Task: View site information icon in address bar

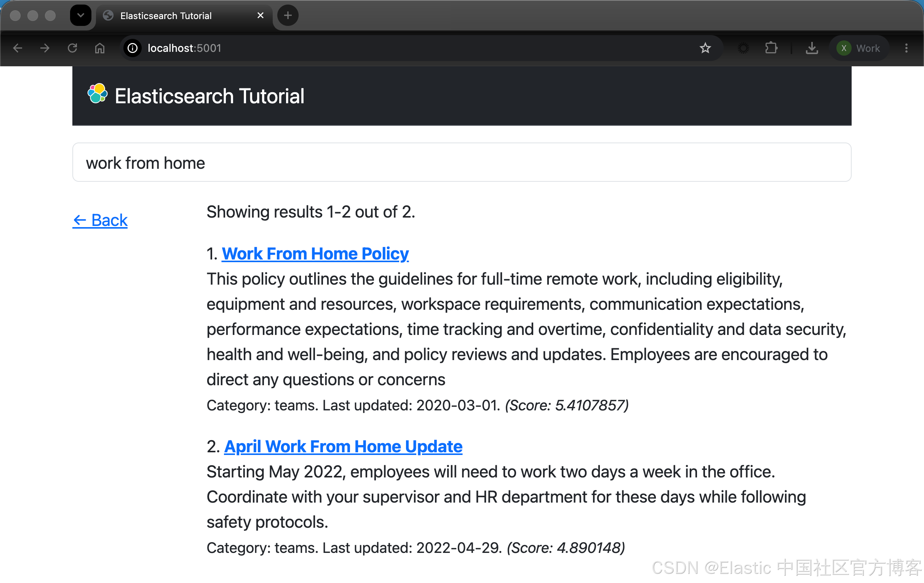Action: click(x=133, y=48)
